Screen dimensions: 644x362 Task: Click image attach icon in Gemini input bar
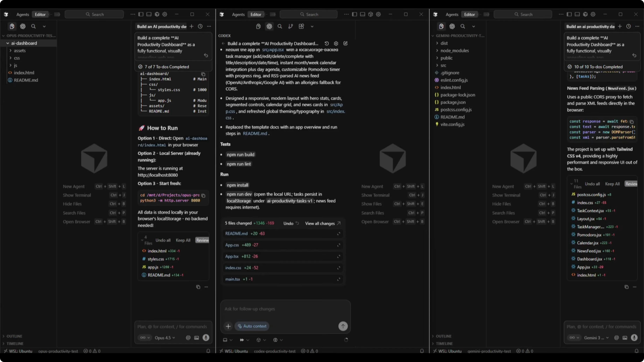coord(625,338)
